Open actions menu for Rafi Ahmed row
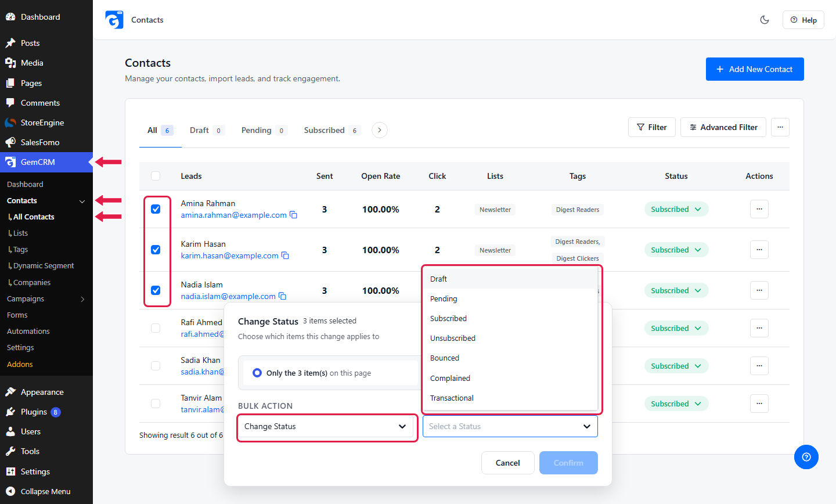 759,328
